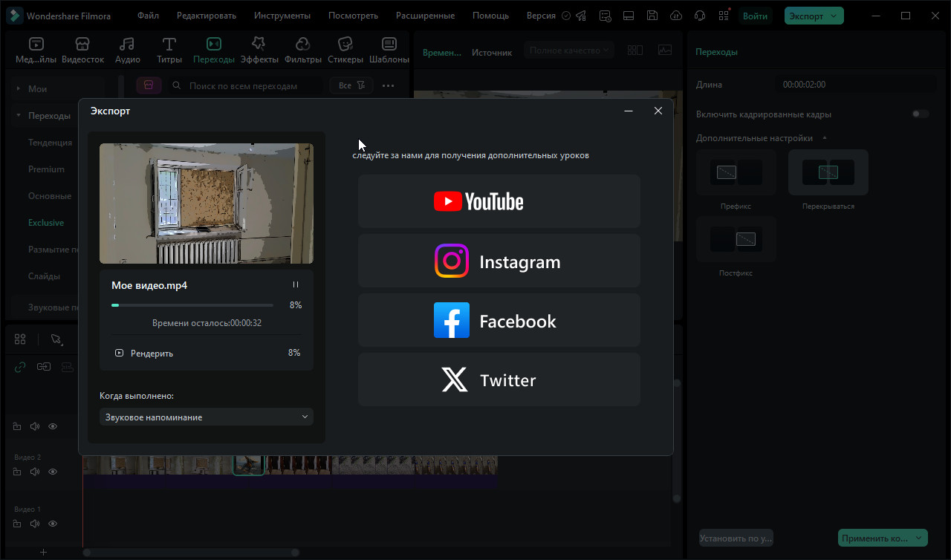
Task: Mute the Видео 1 track
Action: tap(34, 524)
